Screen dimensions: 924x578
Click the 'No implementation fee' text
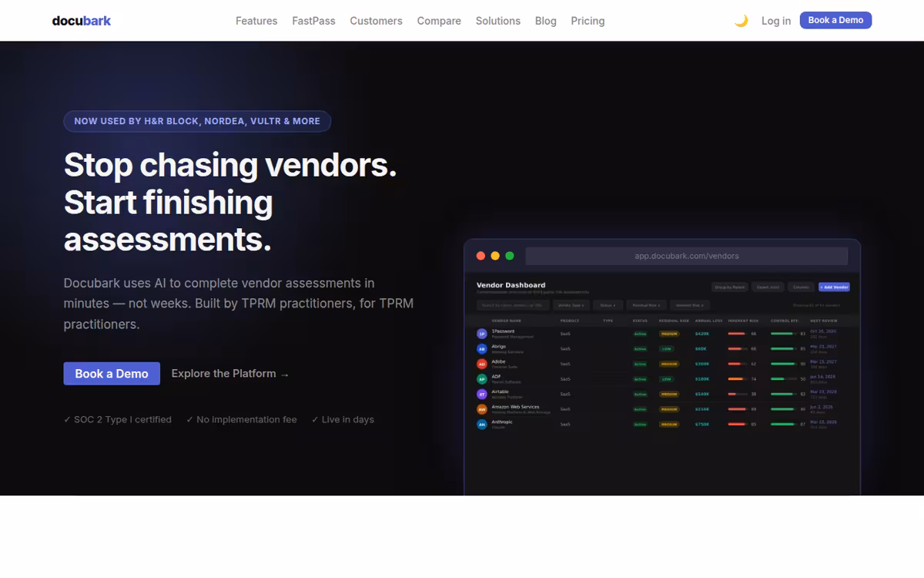point(241,419)
